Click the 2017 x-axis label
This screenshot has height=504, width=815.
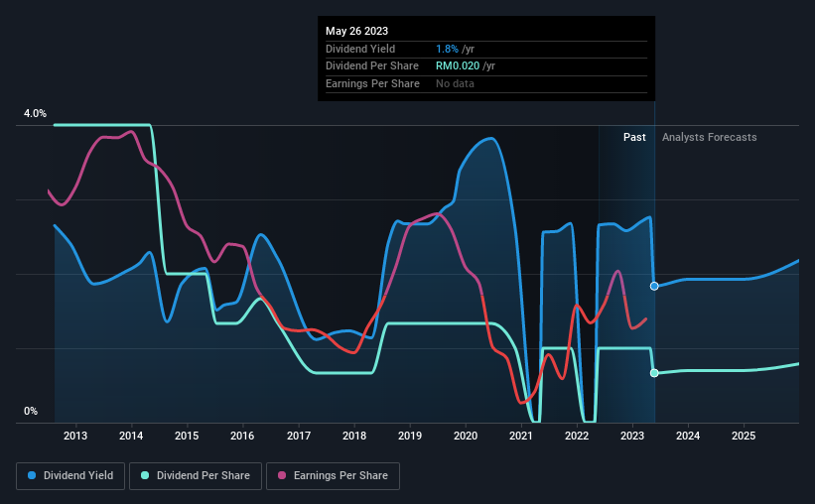click(299, 436)
